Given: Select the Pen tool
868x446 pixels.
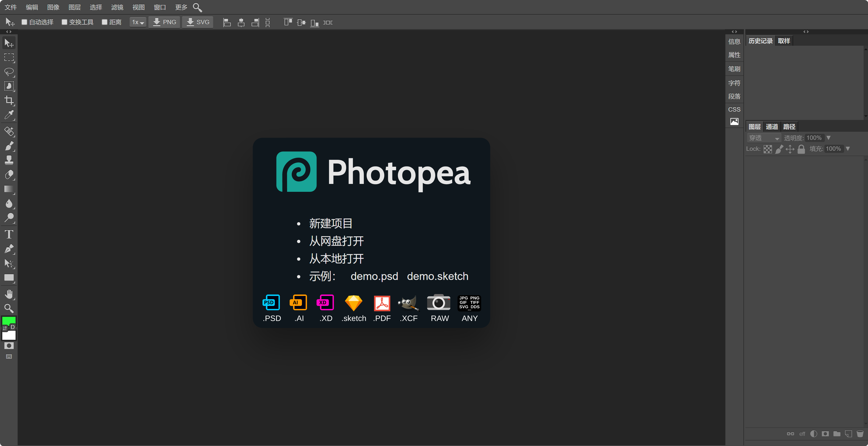Looking at the screenshot, I should [x=9, y=249].
